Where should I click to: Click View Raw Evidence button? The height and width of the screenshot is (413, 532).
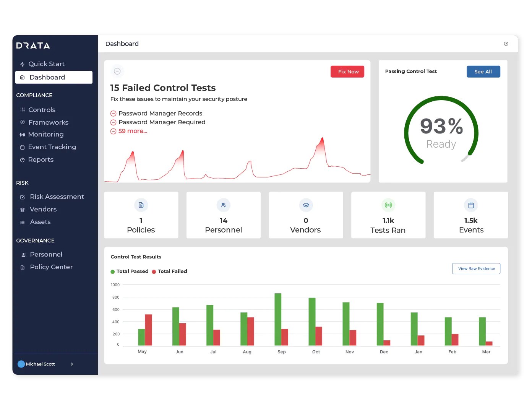[476, 268]
